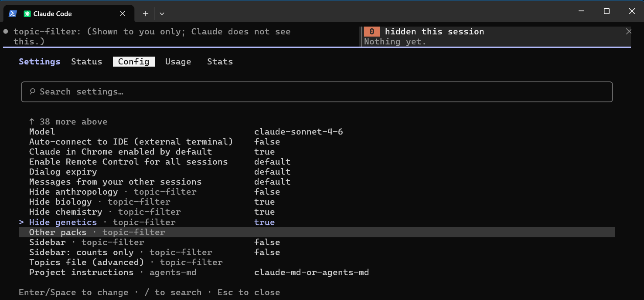This screenshot has width=644, height=300.
Task: Change Messages from your other sessions setting
Action: click(317, 182)
